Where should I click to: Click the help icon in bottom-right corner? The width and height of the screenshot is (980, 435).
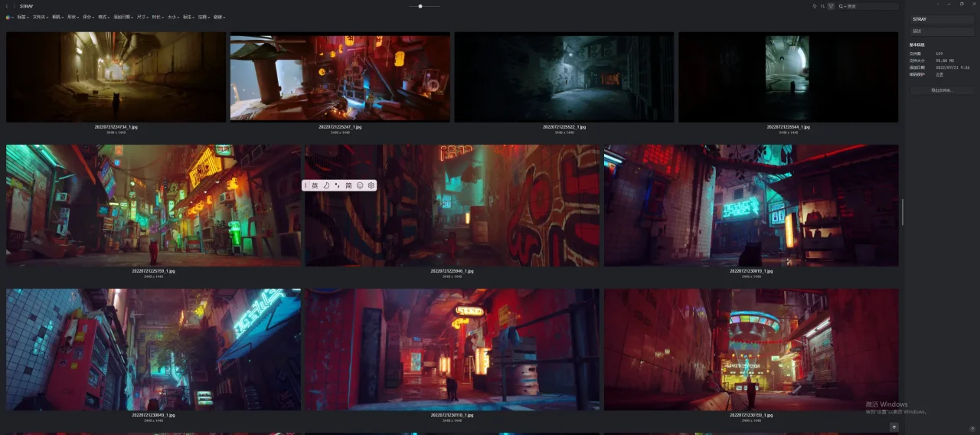[x=972, y=428]
